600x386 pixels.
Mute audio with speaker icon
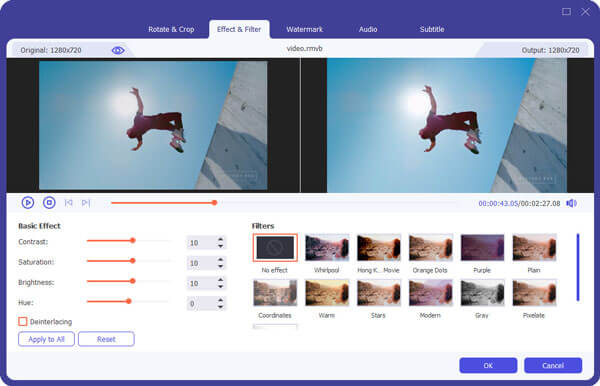pos(571,203)
